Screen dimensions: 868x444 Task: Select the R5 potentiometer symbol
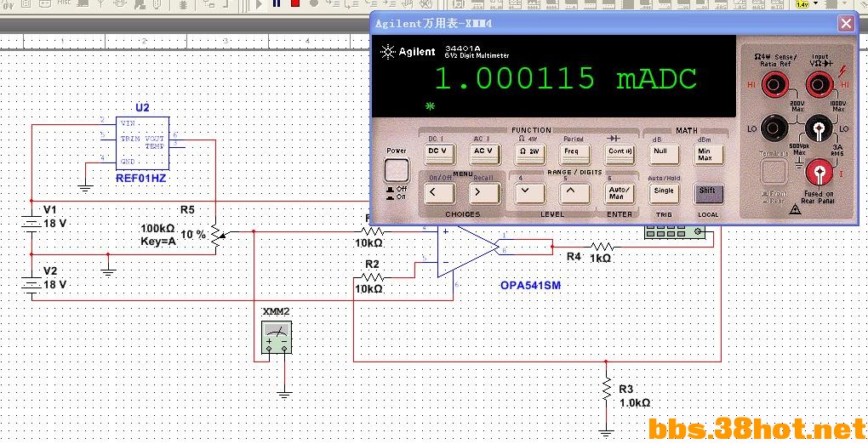click(x=218, y=236)
